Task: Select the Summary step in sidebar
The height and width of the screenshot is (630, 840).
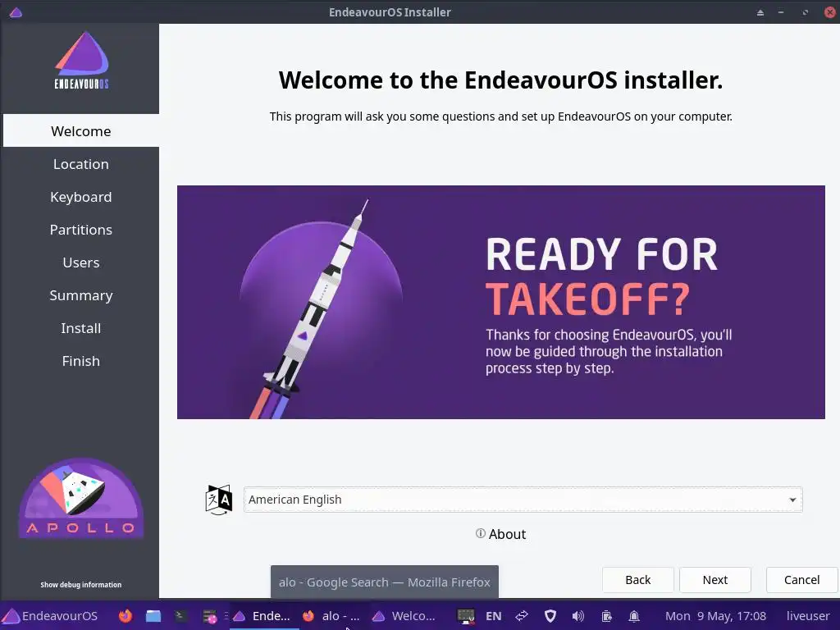Action: (x=81, y=295)
